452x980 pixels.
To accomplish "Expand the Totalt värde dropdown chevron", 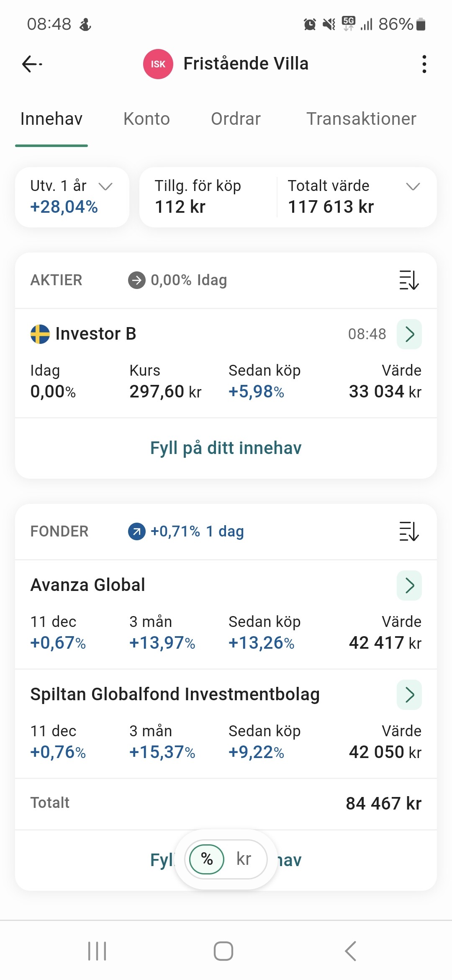I will 413,186.
